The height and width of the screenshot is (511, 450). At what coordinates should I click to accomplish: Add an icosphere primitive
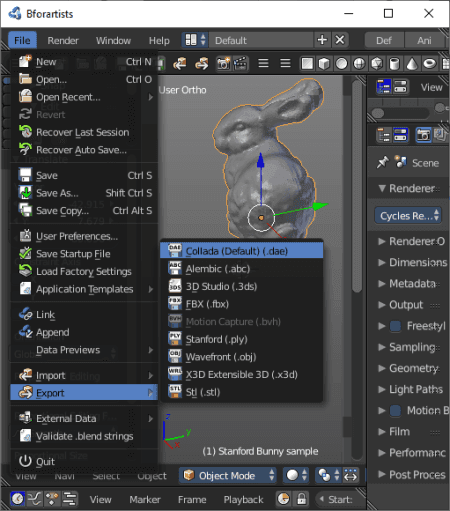pyautogui.click(x=377, y=63)
